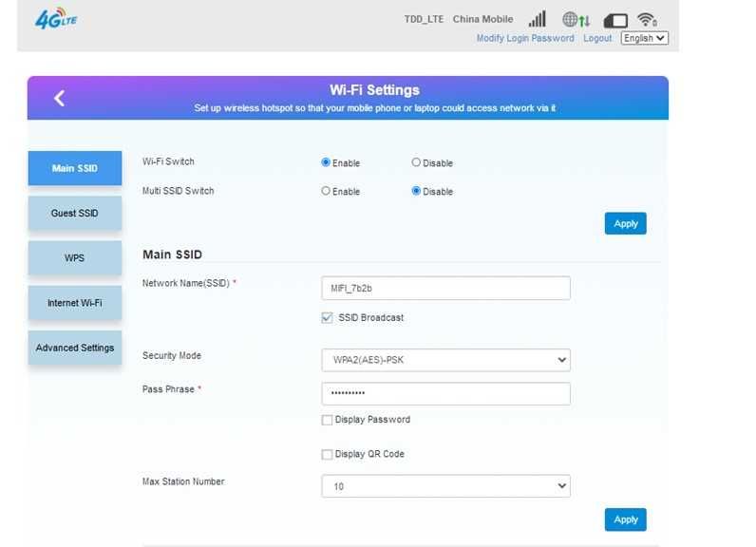Select Enable for Multi SSID Switch
The image size is (756, 547).
[326, 191]
